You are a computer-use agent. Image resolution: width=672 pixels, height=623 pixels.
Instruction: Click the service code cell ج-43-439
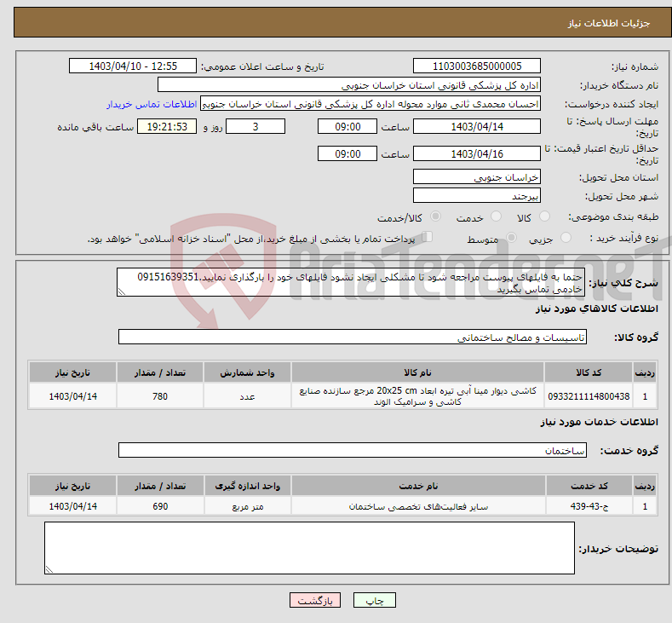click(589, 506)
